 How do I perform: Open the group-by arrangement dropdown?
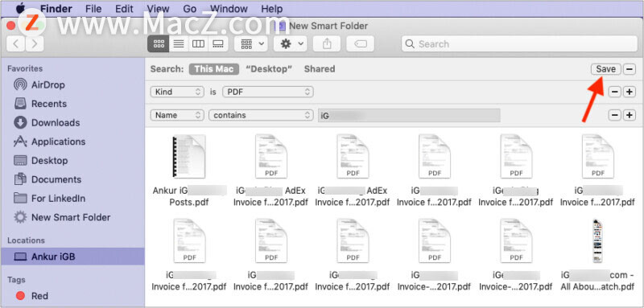(251, 44)
